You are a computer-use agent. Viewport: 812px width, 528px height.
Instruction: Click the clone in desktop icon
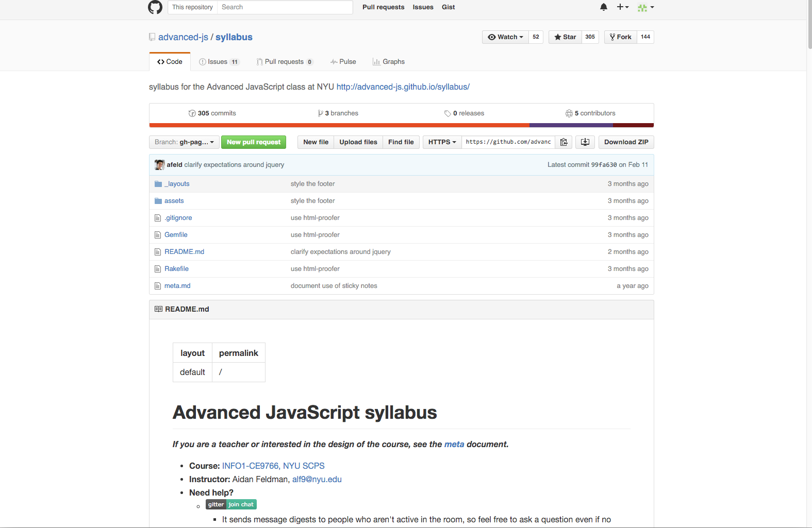pyautogui.click(x=585, y=142)
